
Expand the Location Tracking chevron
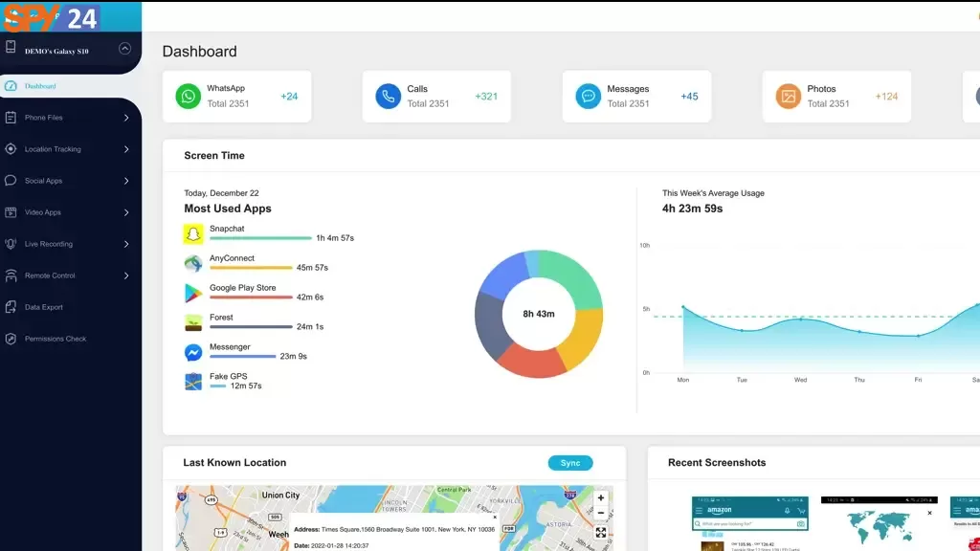pyautogui.click(x=126, y=149)
